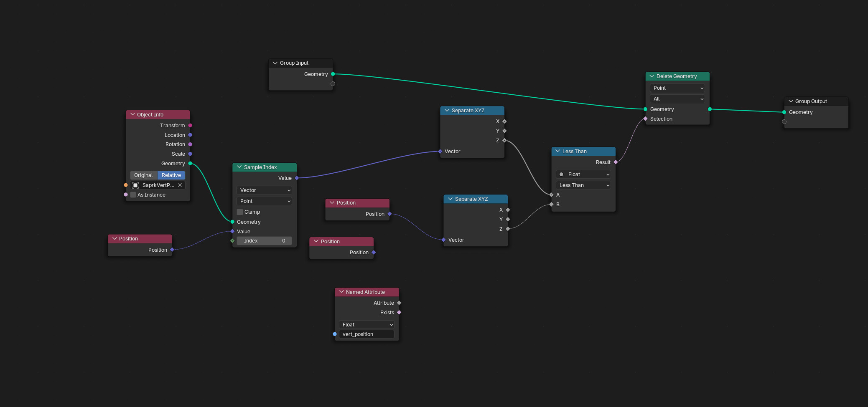
Task: Click the Index value field in Sample Index
Action: [x=264, y=241]
